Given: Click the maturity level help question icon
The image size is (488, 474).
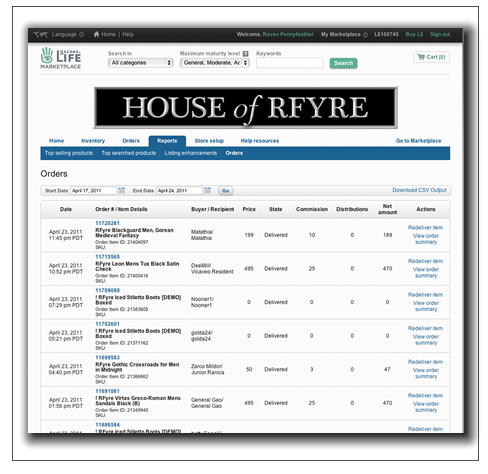Looking at the screenshot, I should pyautogui.click(x=246, y=53).
